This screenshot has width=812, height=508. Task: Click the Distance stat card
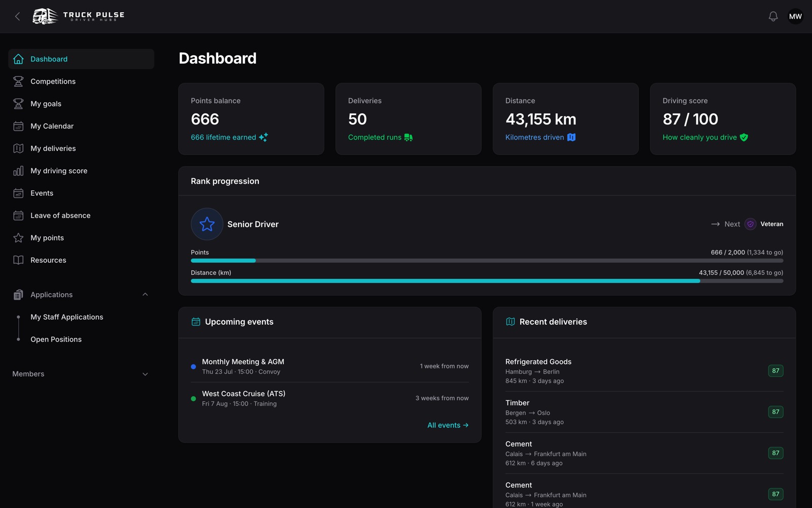566,119
